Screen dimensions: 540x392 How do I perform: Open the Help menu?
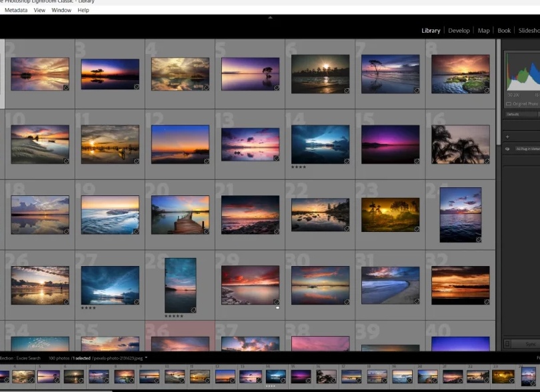83,10
